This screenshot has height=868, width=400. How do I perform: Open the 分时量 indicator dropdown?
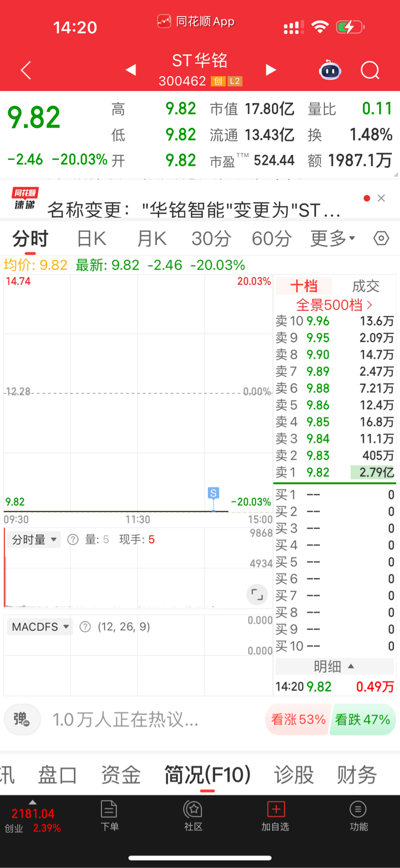pyautogui.click(x=34, y=540)
